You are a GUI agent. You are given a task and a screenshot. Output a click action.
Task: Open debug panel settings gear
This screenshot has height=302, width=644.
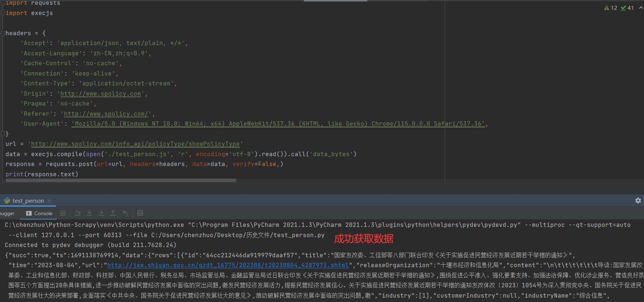638,200
